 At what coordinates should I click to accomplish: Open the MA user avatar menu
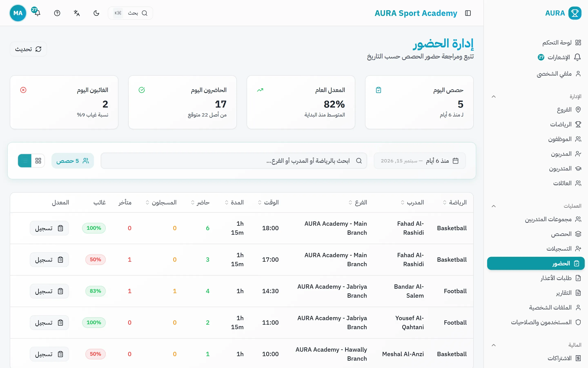click(x=18, y=13)
